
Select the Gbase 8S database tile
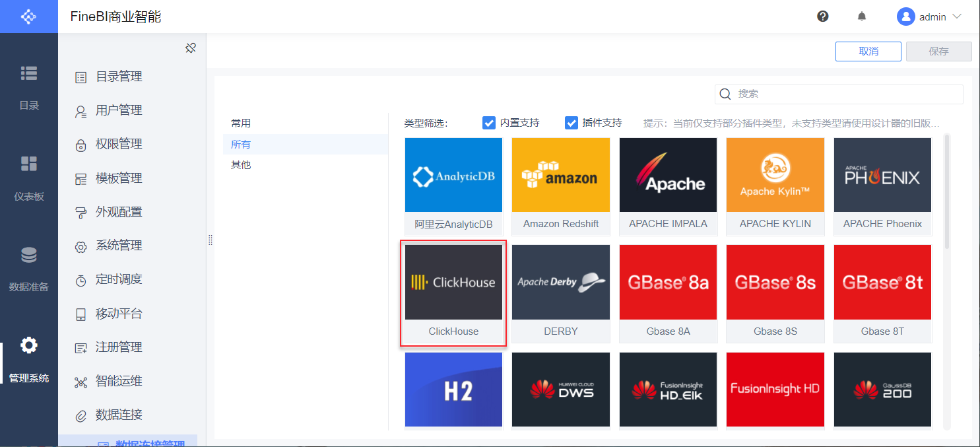(x=775, y=294)
